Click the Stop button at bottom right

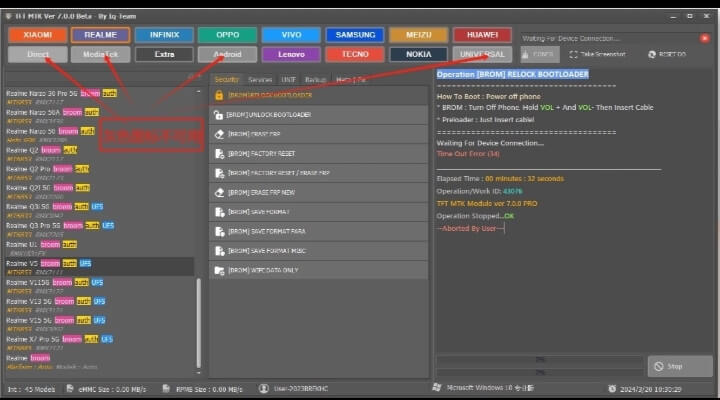click(680, 366)
